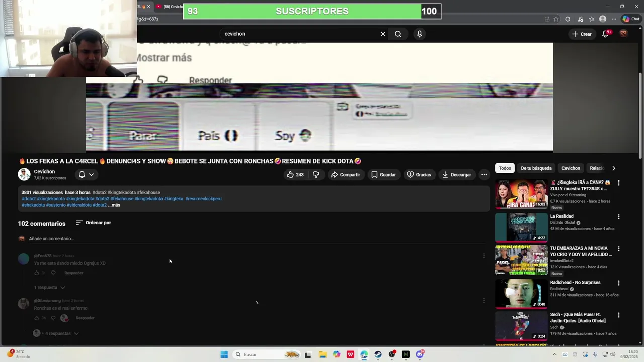Clear the cevichon search text with X

(383, 34)
